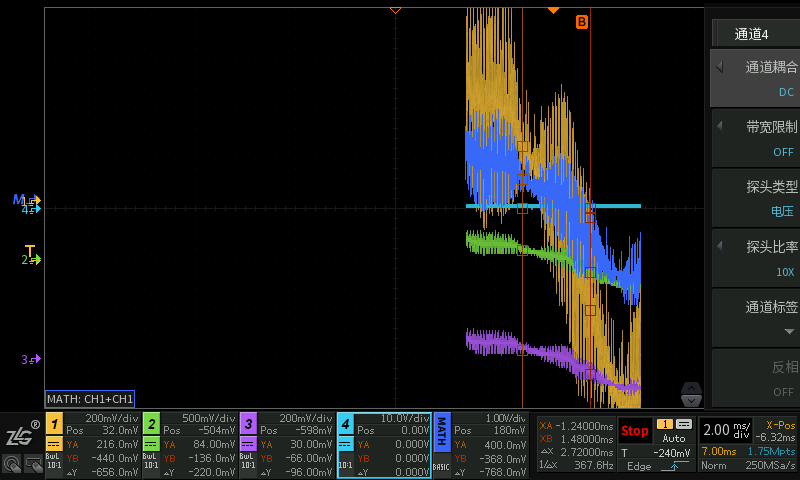Click the up/down panel scroll arrows
This screenshot has height=480, width=800.
[x=691, y=394]
